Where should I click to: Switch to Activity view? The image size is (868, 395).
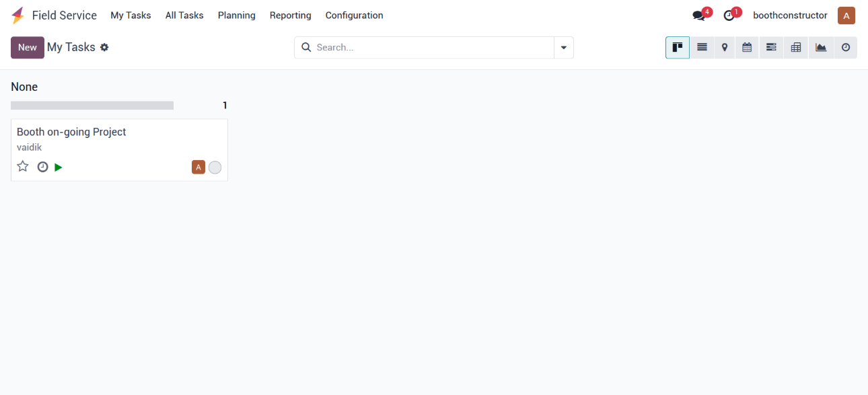coord(846,48)
